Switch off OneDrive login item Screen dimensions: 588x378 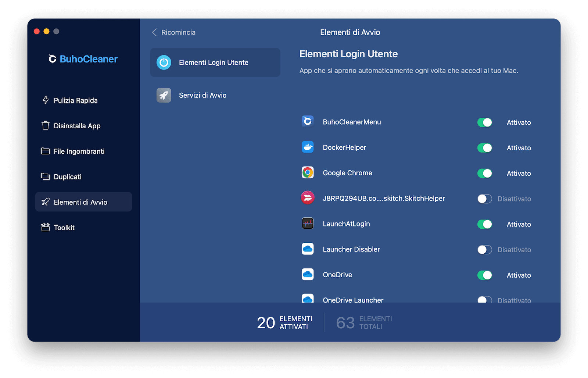coord(484,275)
